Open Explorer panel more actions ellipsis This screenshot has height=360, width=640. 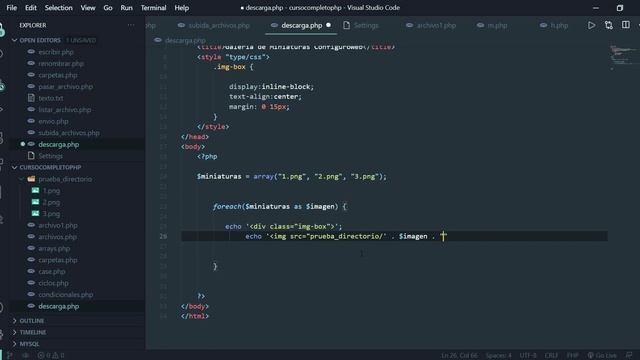pyautogui.click(x=131, y=25)
